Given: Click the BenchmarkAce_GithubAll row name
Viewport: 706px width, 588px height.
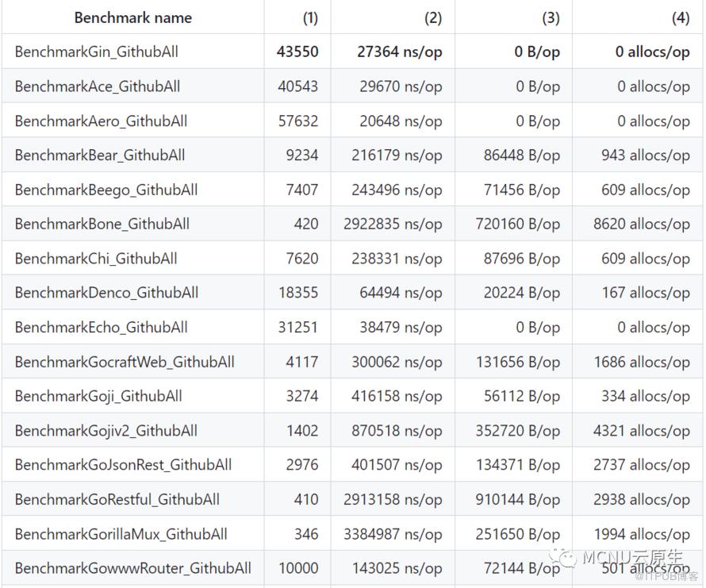Looking at the screenshot, I should click(x=97, y=86).
